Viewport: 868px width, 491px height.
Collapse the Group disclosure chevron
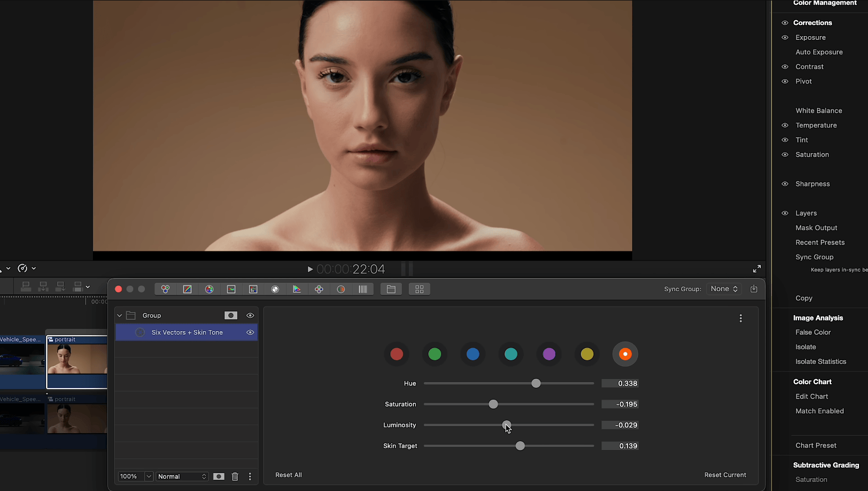coord(119,316)
